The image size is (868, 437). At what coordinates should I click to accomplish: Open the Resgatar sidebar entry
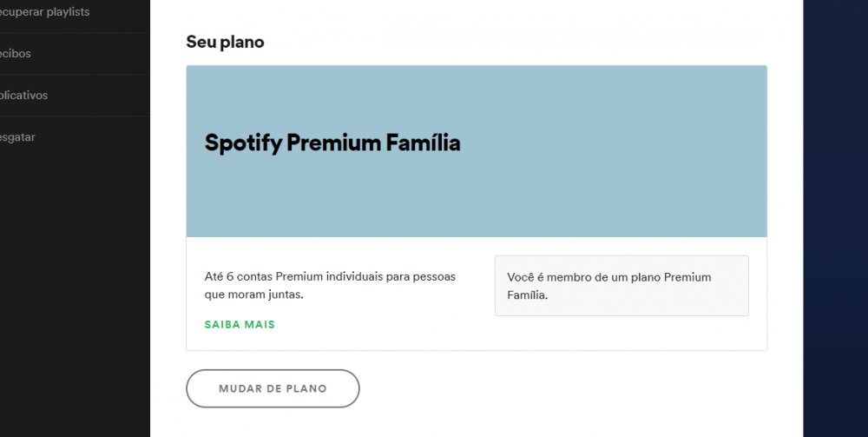[18, 137]
